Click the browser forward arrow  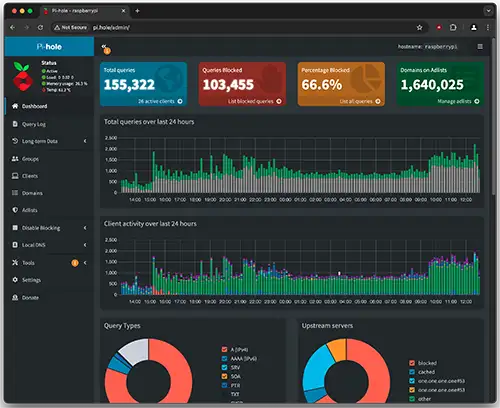pos(27,28)
